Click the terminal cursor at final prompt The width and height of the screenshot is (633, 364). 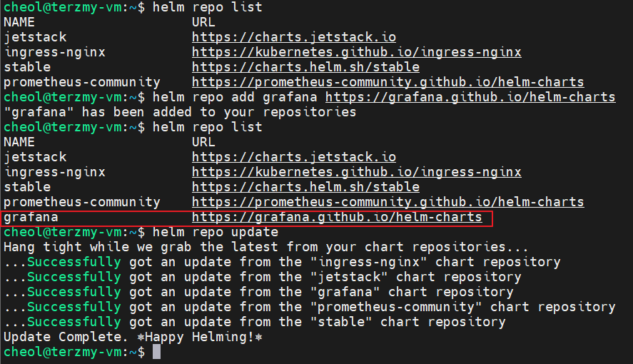tap(156, 352)
